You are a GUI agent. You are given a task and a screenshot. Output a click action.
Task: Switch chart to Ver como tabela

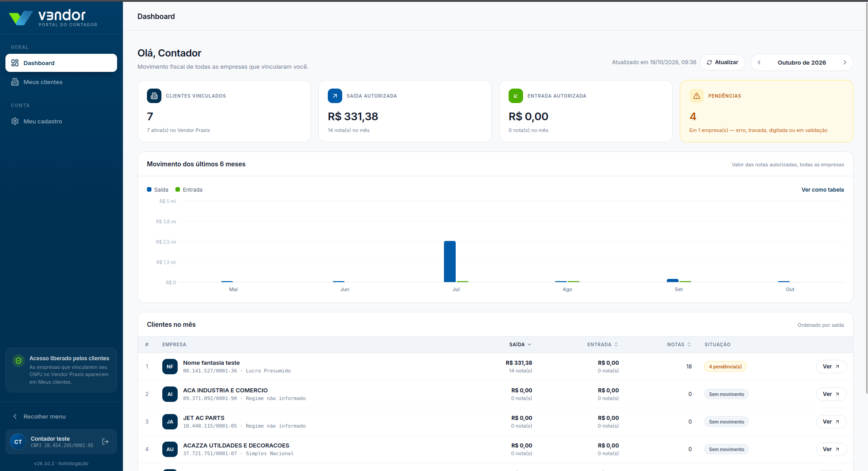coord(822,190)
